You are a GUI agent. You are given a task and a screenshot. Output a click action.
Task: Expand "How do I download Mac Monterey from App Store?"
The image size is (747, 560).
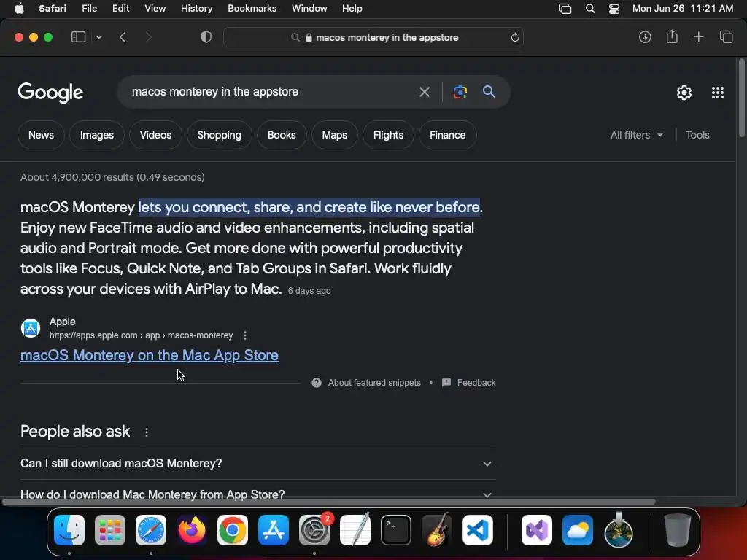click(258, 494)
